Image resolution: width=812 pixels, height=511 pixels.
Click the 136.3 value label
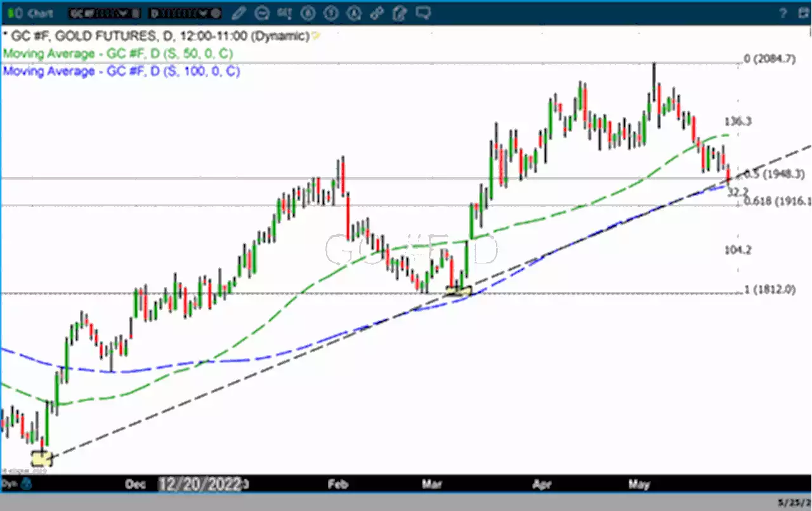(738, 121)
